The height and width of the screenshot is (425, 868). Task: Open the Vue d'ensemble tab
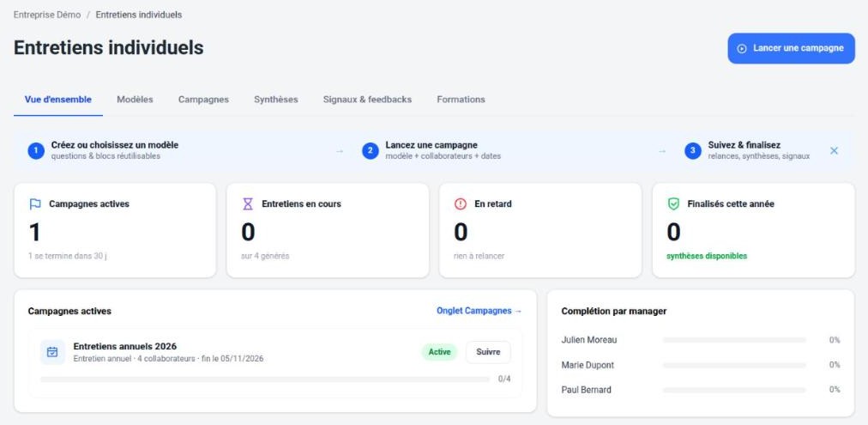[x=58, y=100]
